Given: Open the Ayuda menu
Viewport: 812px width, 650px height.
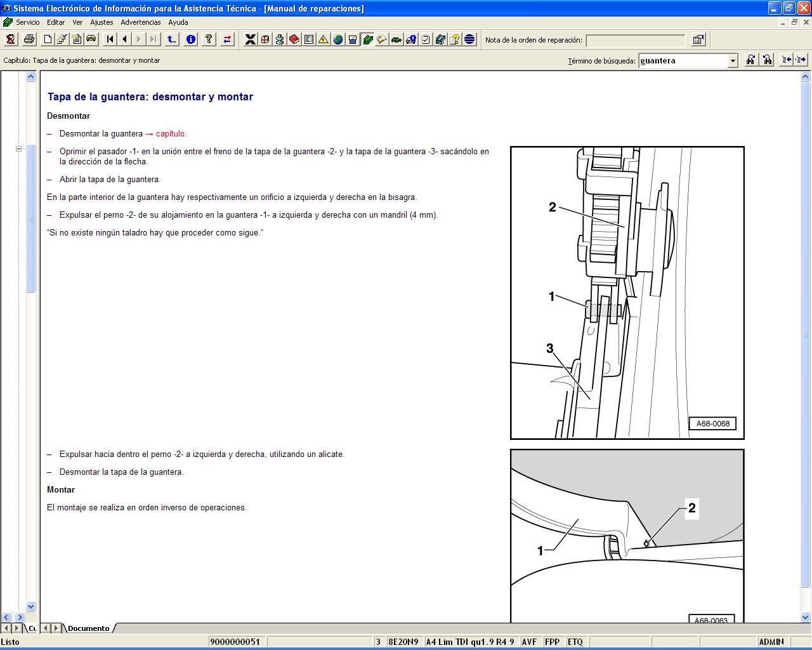Looking at the screenshot, I should pos(178,22).
